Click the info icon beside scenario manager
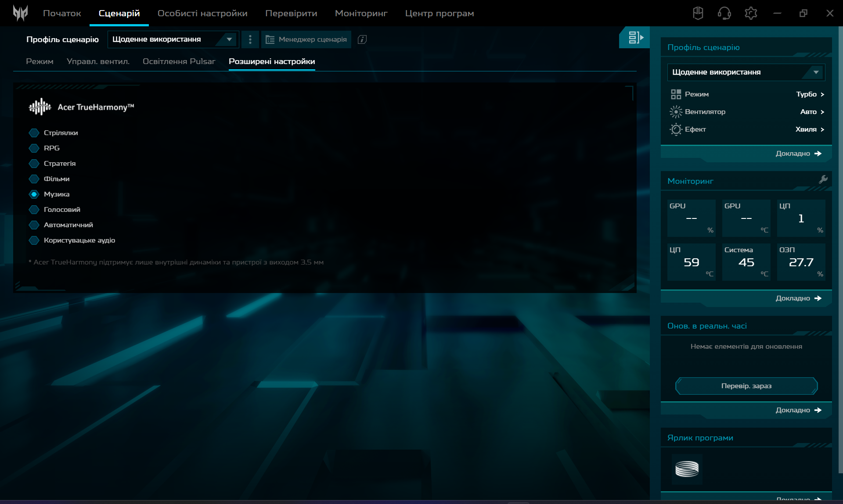This screenshot has width=843, height=504. pos(362,39)
